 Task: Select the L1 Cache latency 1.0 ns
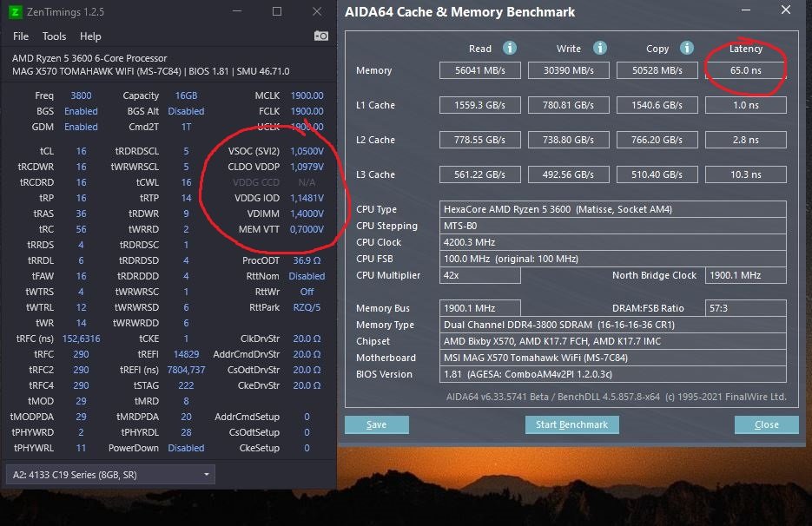click(746, 105)
